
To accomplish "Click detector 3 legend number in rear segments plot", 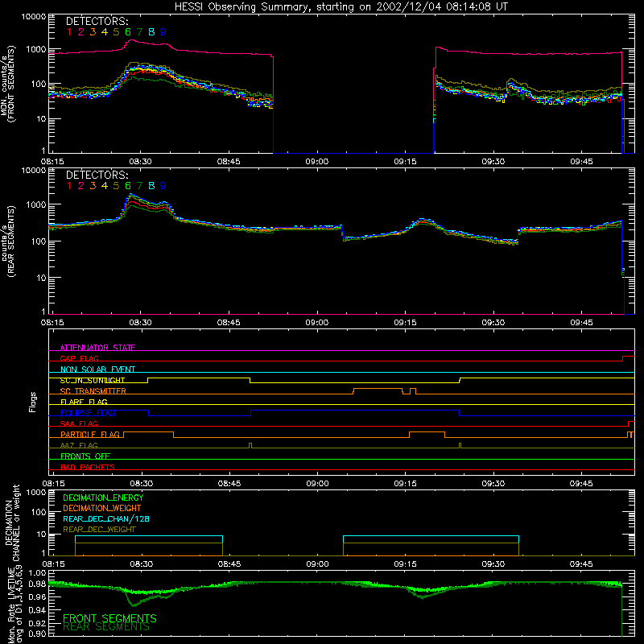I will click(x=93, y=186).
